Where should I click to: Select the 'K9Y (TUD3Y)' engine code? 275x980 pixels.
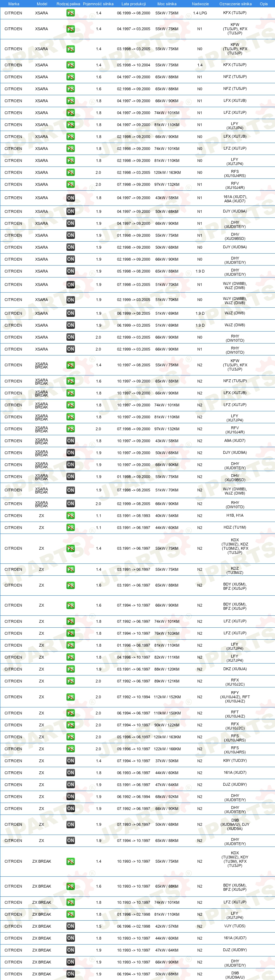point(235,760)
